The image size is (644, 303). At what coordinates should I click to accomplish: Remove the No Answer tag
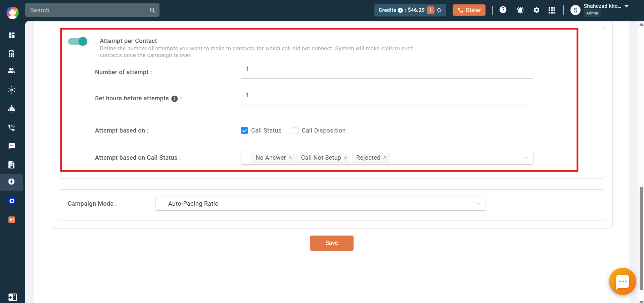coord(290,157)
